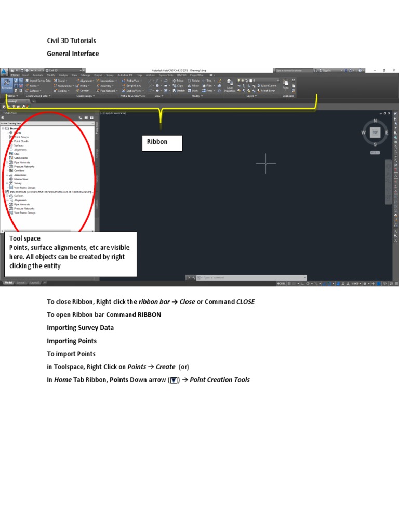399x532 pixels.
Task: Switch to the Survey ribbon tab
Action: [x=110, y=75]
